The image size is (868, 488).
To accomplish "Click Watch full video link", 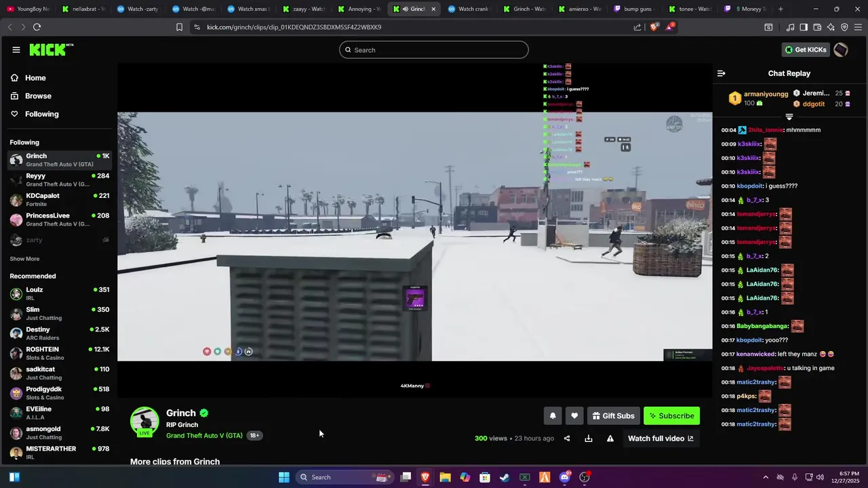I will pos(660,439).
